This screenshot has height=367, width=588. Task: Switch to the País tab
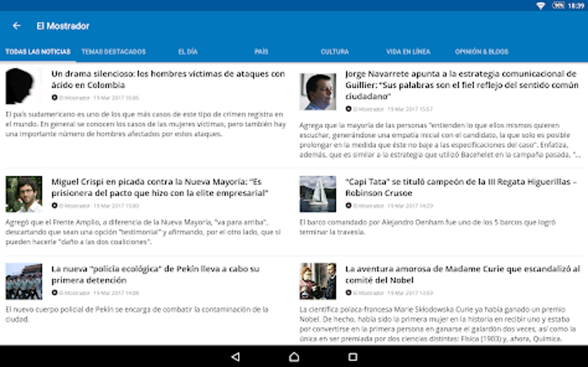(261, 52)
